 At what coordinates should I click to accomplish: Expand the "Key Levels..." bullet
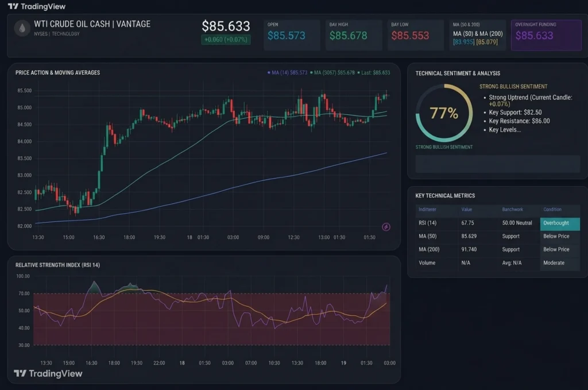point(505,130)
